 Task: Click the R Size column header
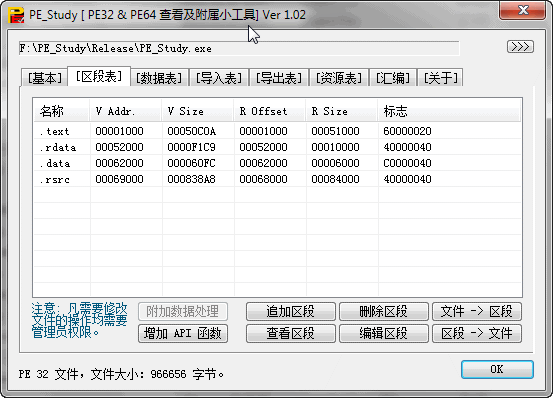[x=342, y=111]
